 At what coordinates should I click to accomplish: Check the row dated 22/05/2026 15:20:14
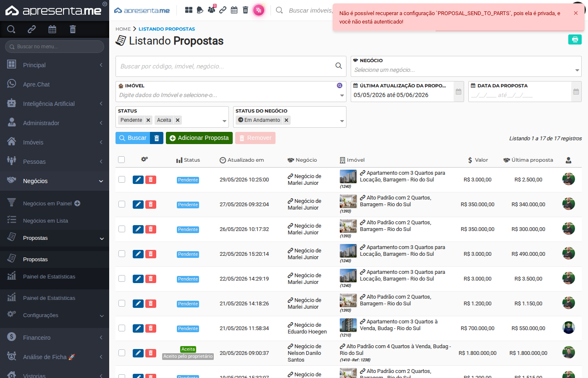(122, 254)
